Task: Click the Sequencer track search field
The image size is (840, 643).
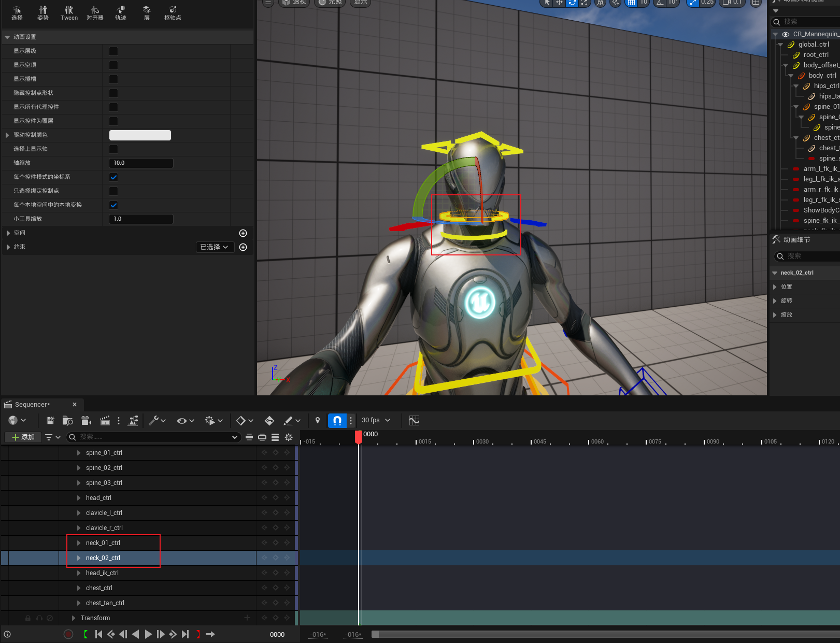Action: pyautogui.click(x=154, y=437)
